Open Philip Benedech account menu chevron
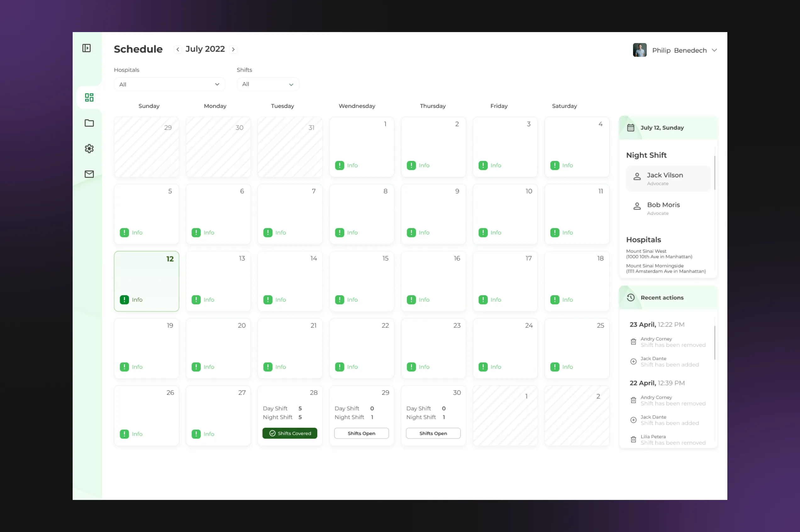800x532 pixels. point(714,50)
